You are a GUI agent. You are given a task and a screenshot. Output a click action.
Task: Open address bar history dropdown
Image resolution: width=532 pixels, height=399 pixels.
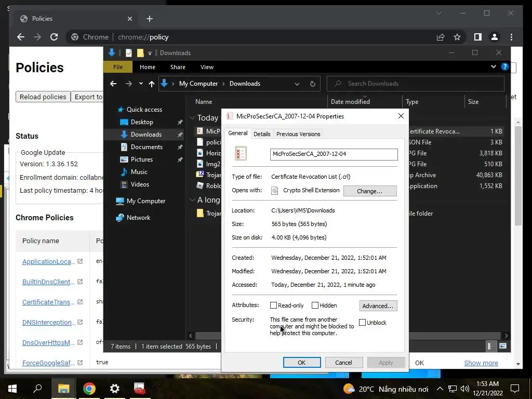click(x=297, y=84)
